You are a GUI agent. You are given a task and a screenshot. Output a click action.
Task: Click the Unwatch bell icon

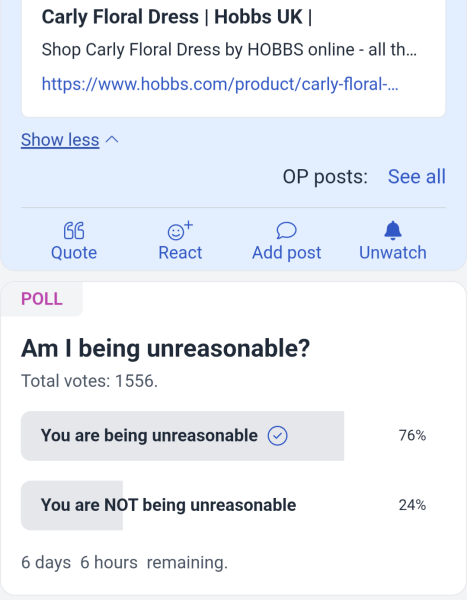(393, 231)
